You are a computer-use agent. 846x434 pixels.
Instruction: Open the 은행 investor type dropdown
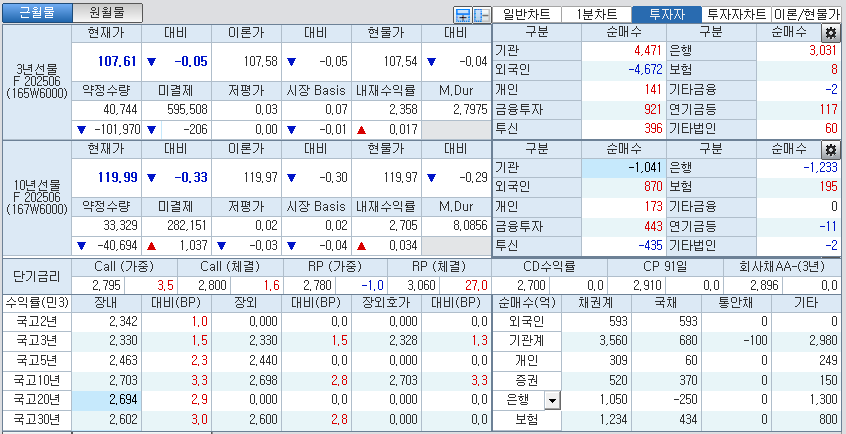pos(552,400)
